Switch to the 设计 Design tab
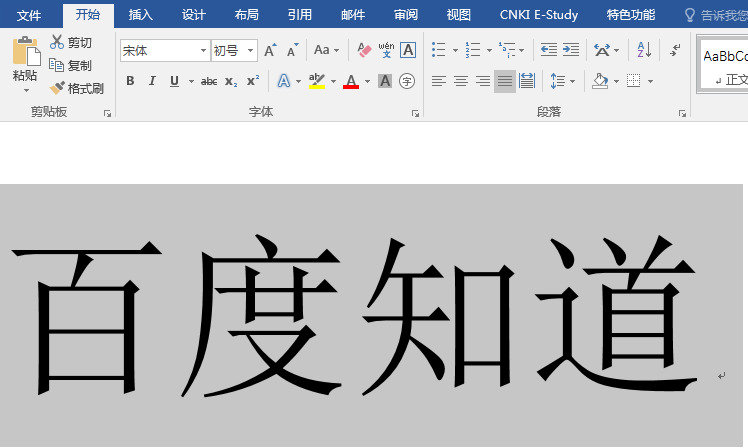Image resolution: width=748 pixels, height=448 pixels. click(194, 15)
